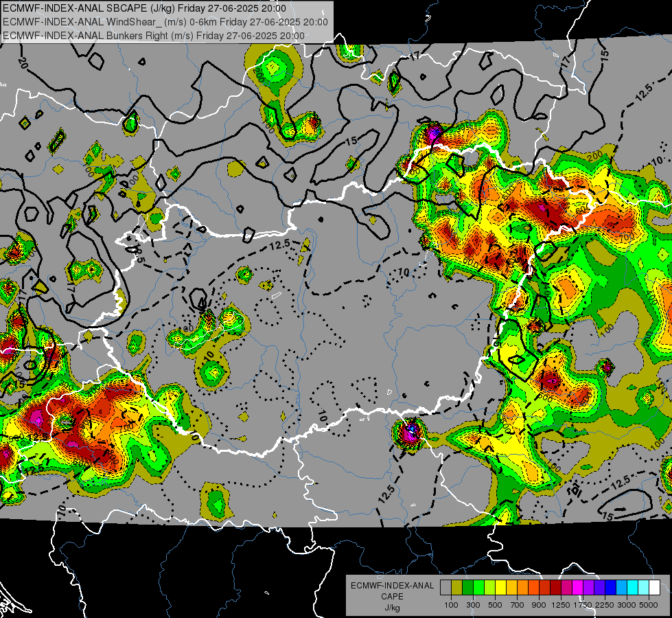Click the WindShear_ 0-6km title line
This screenshot has width=672, height=618.
point(165,22)
